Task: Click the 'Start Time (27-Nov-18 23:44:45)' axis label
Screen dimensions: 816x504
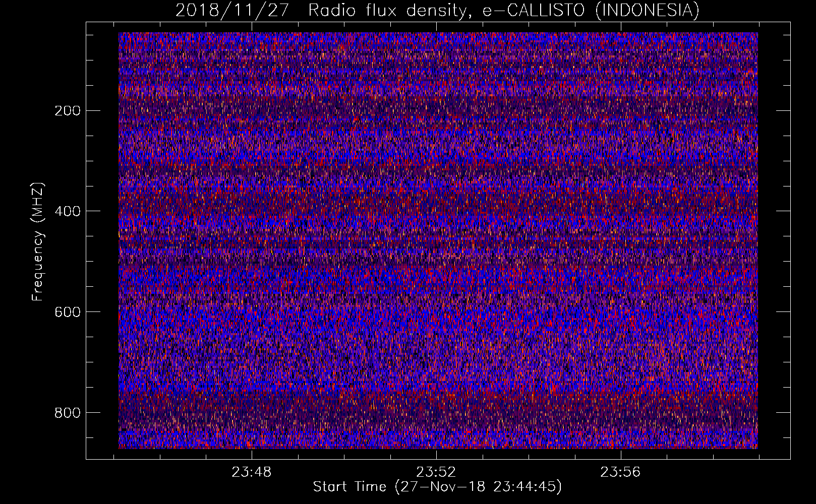Action: [437, 487]
